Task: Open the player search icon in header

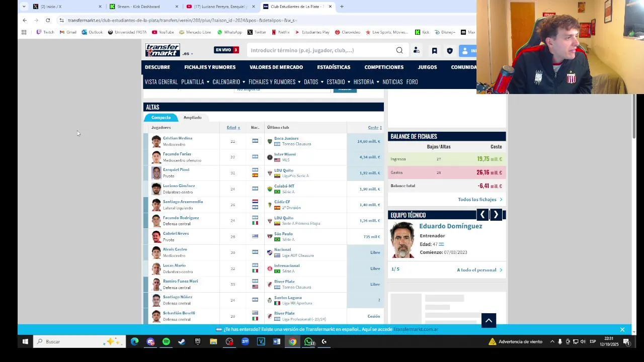Action: (417, 50)
